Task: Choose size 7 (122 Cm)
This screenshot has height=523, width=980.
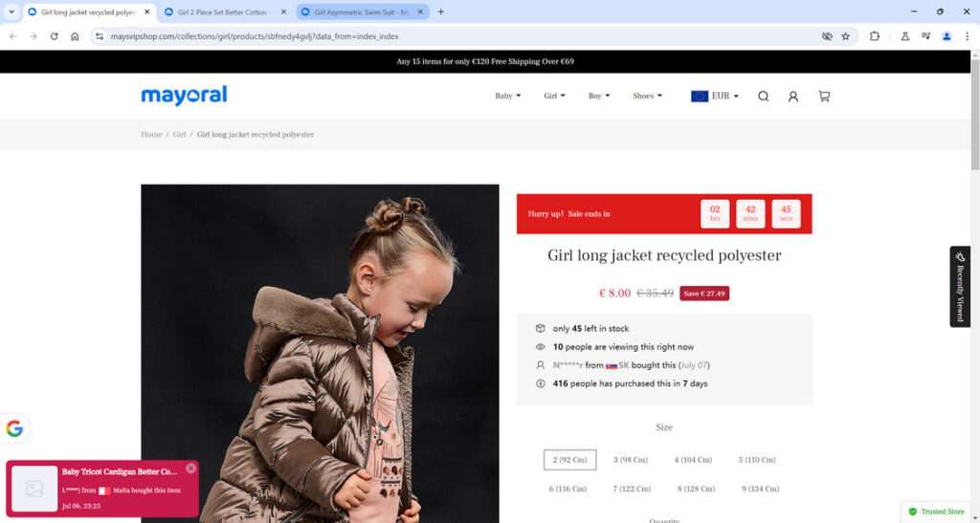Action: point(632,489)
